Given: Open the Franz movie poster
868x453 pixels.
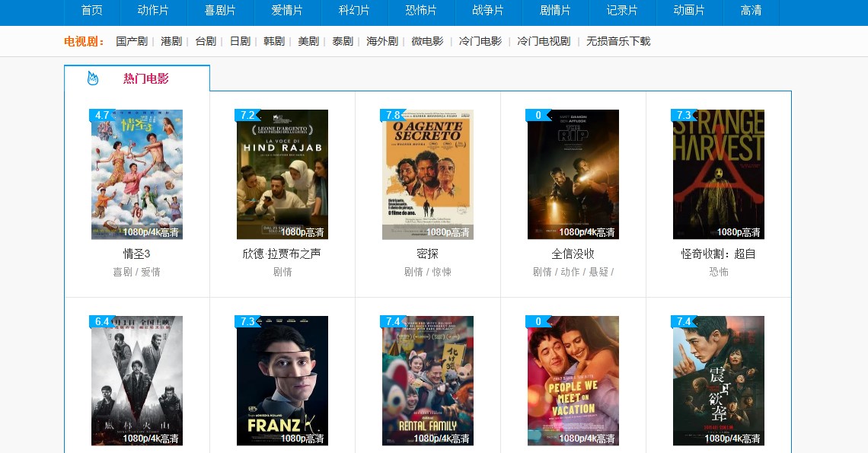Looking at the screenshot, I should pyautogui.click(x=282, y=381).
